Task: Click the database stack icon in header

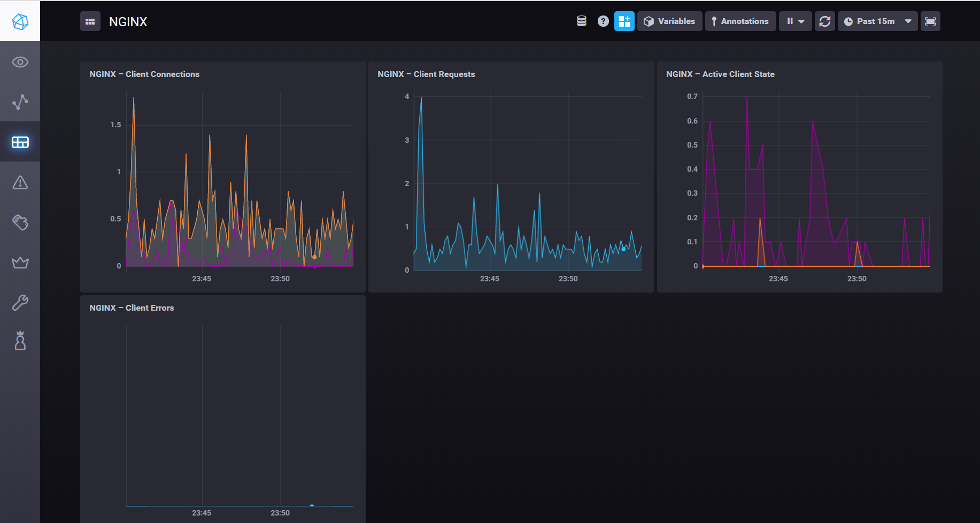Action: tap(582, 21)
